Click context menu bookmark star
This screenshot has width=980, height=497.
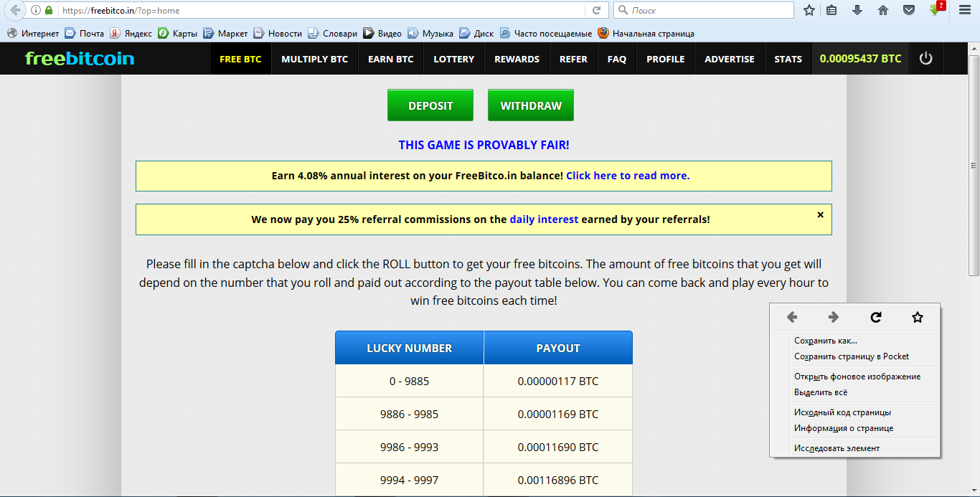coord(918,317)
